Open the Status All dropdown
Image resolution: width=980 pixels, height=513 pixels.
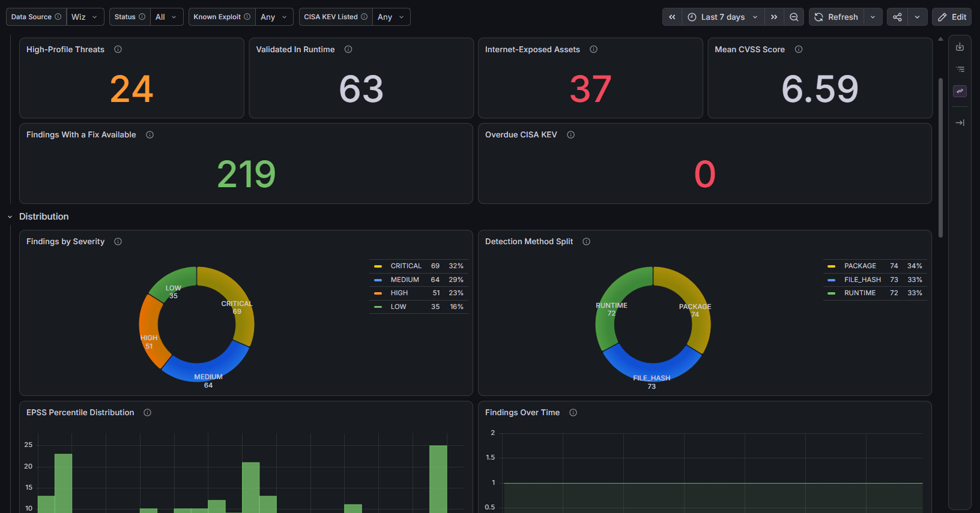pyautogui.click(x=167, y=17)
